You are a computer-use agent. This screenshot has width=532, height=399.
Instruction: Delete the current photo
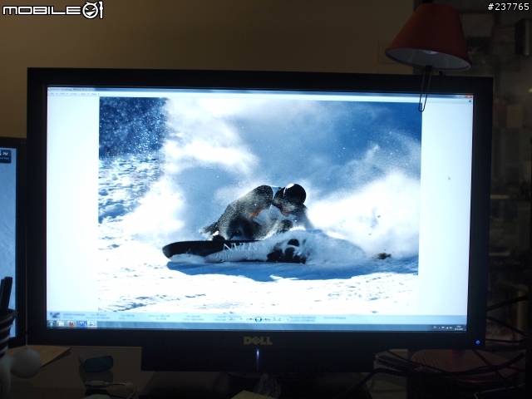288,319
